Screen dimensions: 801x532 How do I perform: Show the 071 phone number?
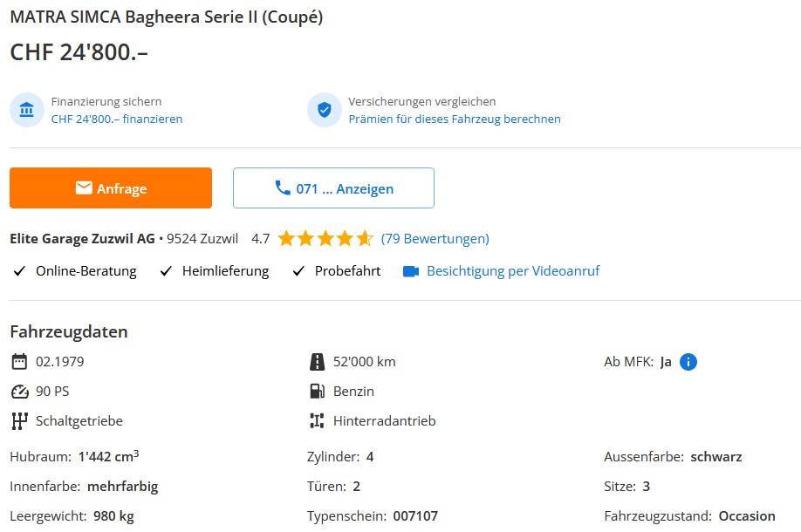tap(333, 188)
